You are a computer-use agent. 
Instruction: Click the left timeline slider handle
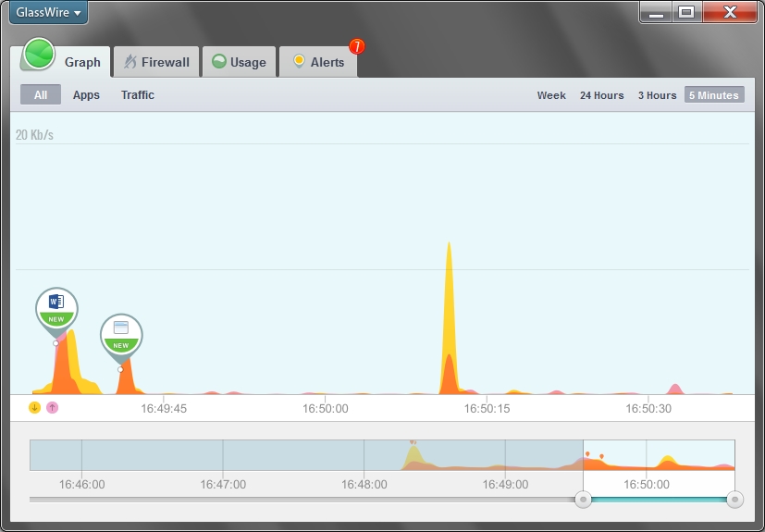[x=583, y=500]
